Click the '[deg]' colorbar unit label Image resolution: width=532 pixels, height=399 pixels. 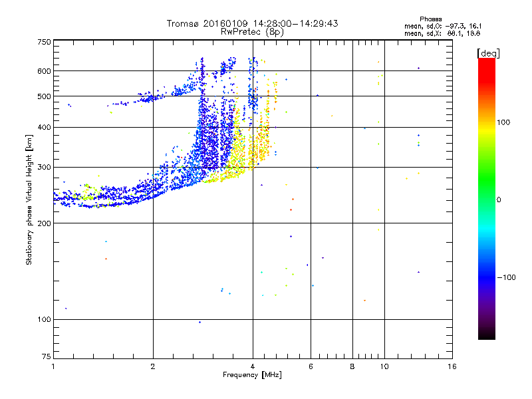(488, 54)
